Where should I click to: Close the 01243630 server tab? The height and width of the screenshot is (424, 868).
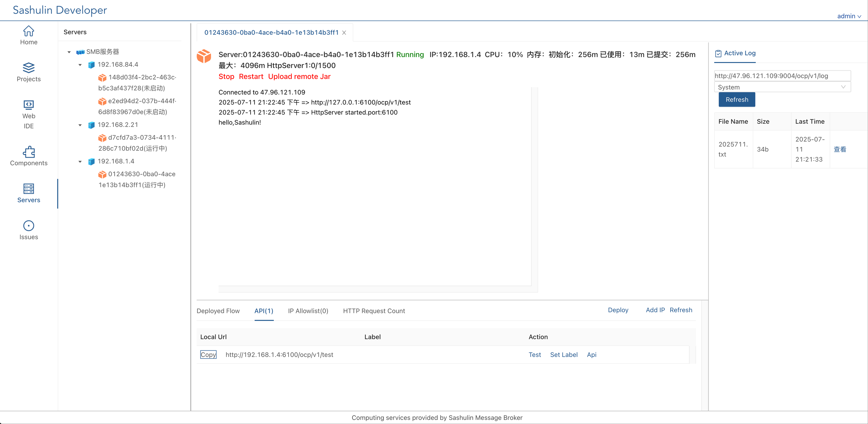(344, 33)
